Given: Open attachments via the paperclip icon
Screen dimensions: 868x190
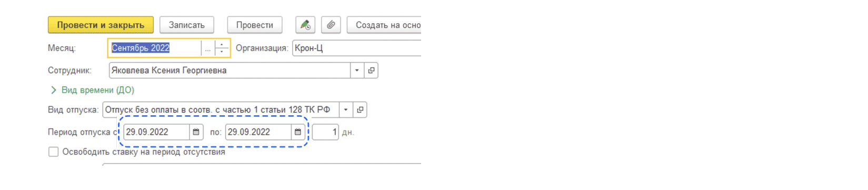Looking at the screenshot, I should point(331,25).
